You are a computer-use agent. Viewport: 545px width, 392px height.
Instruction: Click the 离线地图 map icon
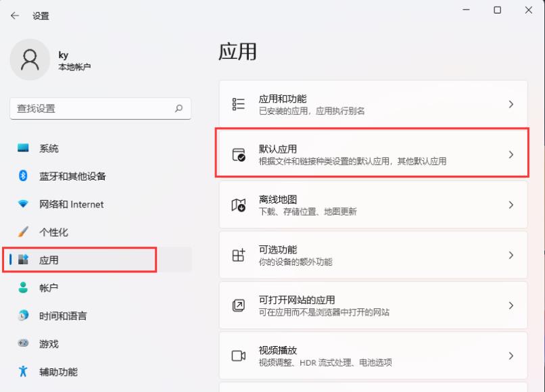click(238, 204)
